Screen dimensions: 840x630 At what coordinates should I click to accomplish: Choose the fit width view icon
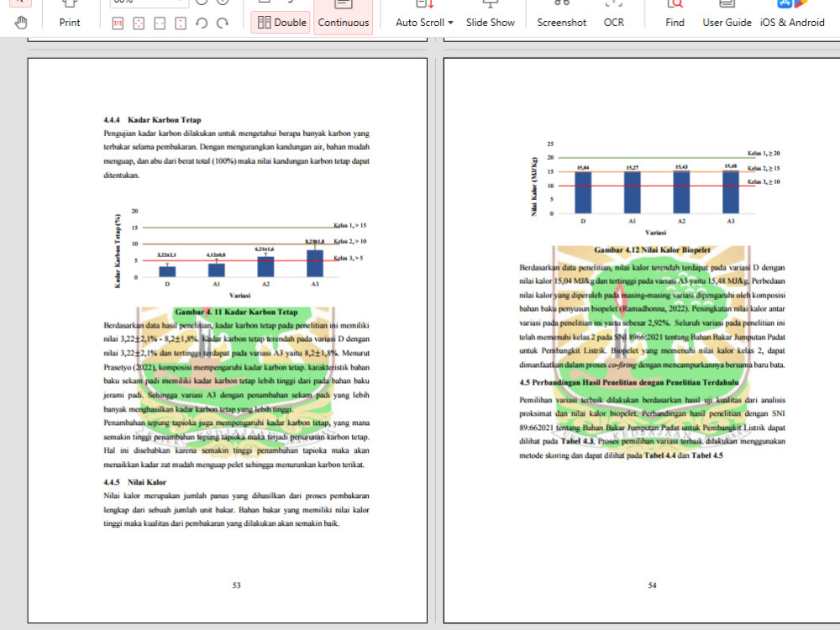(160, 23)
